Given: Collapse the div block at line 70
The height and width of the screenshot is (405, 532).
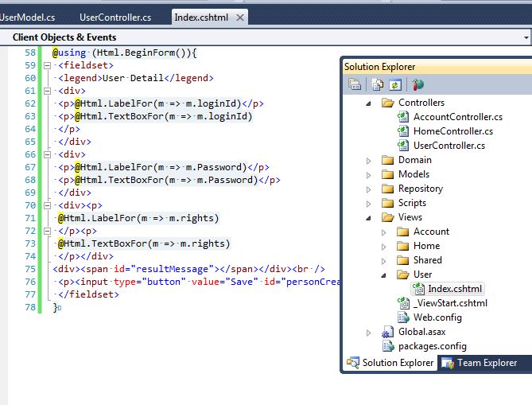Looking at the screenshot, I should click(x=48, y=206).
